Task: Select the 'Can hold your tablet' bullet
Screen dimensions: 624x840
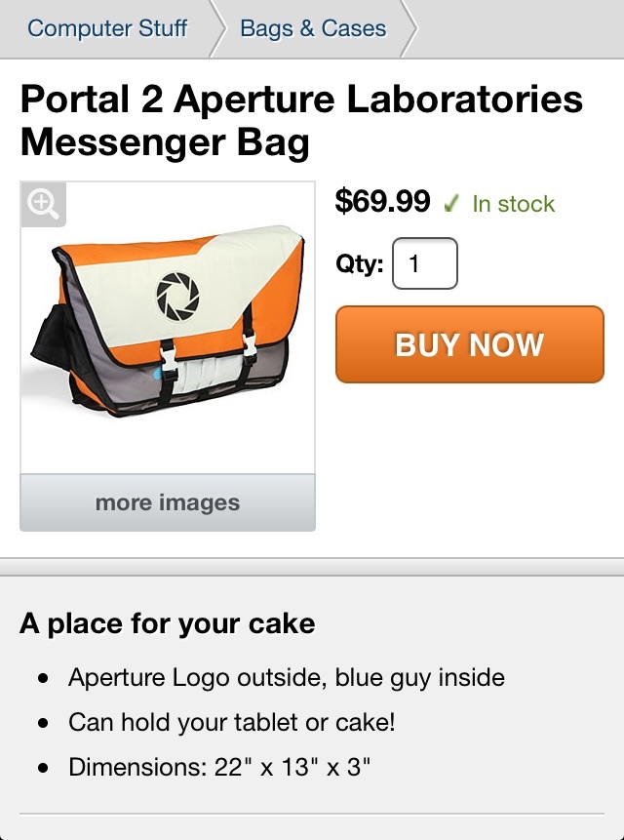Action: [232, 723]
